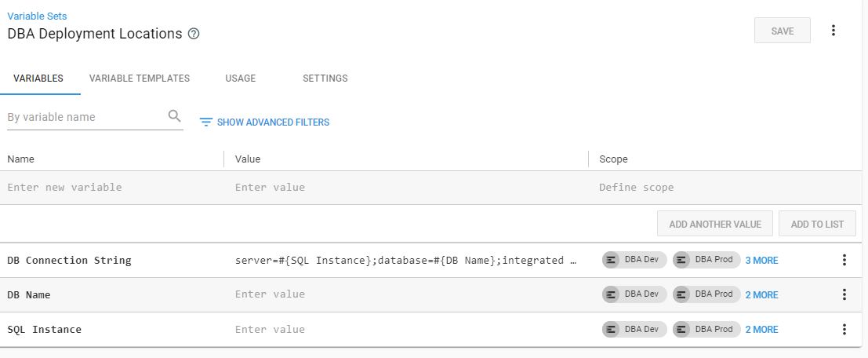Image resolution: width=868 pixels, height=358 pixels.
Task: Expand 3 MORE scopes for DB Connection String
Action: coord(761,261)
